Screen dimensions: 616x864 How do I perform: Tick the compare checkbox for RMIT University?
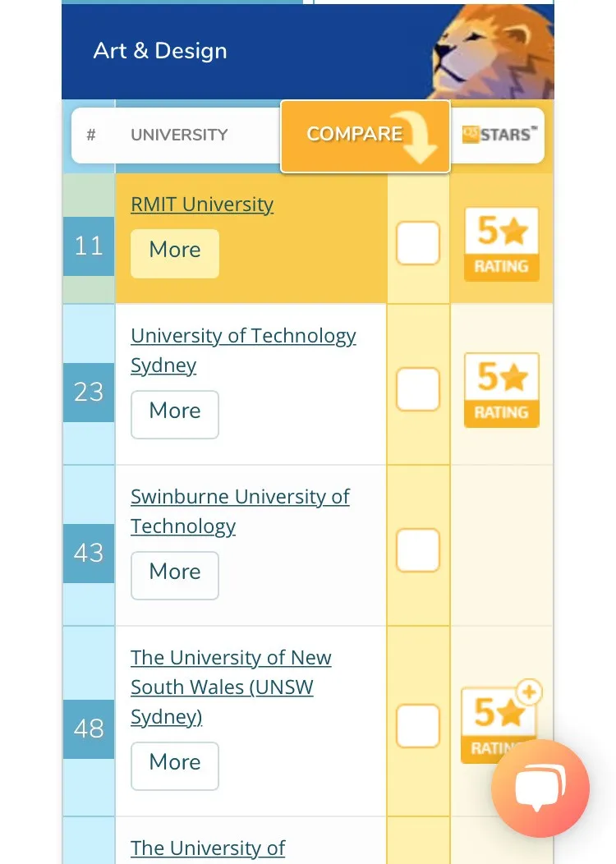[x=418, y=244]
